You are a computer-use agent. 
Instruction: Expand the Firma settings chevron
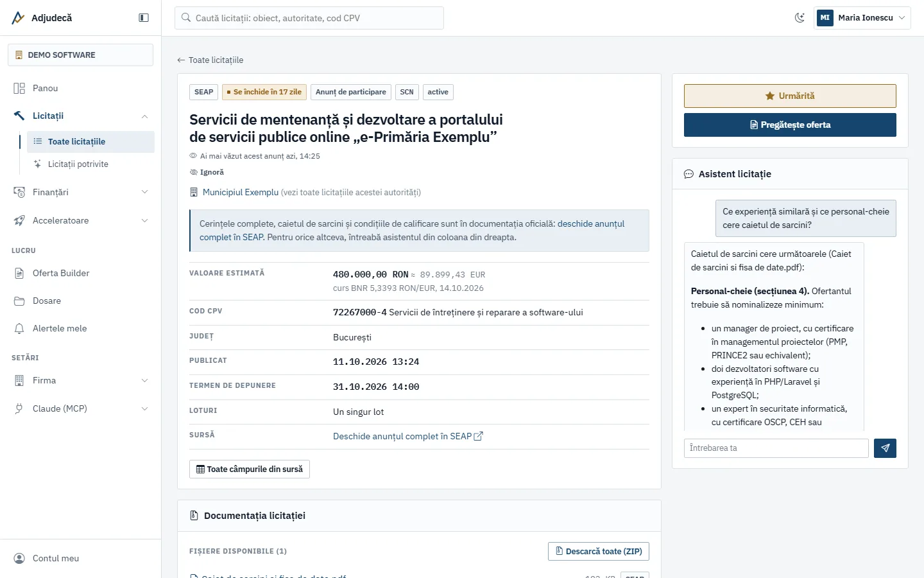[144, 380]
